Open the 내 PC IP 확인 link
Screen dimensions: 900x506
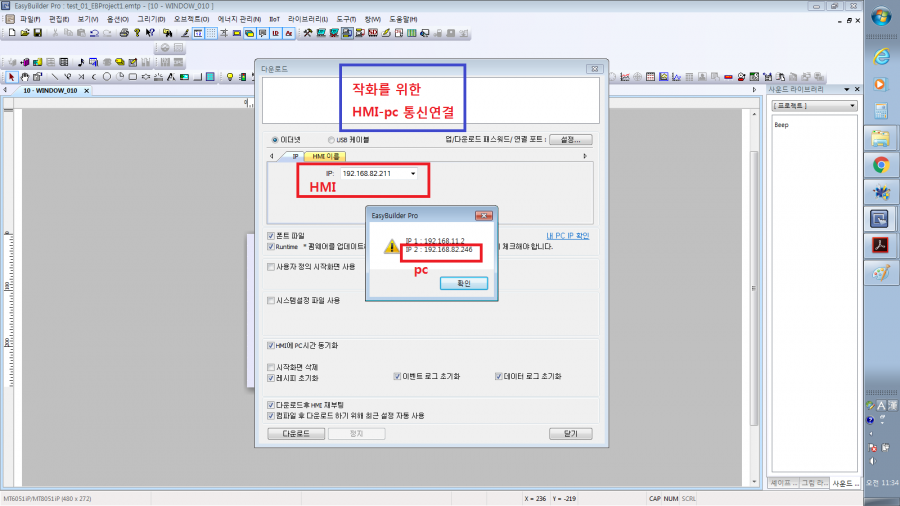coord(568,236)
